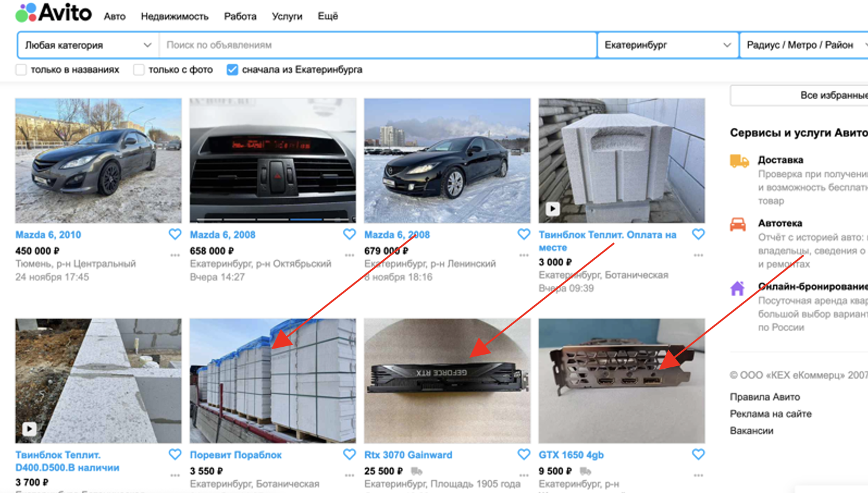The height and width of the screenshot is (493, 868).
Task: Enable the 'только в названиях' checkbox
Action: (21, 69)
